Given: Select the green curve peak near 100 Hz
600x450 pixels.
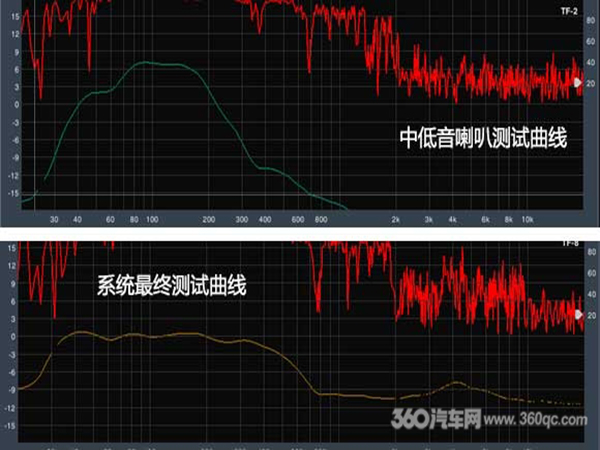Looking at the screenshot, I should [x=150, y=64].
